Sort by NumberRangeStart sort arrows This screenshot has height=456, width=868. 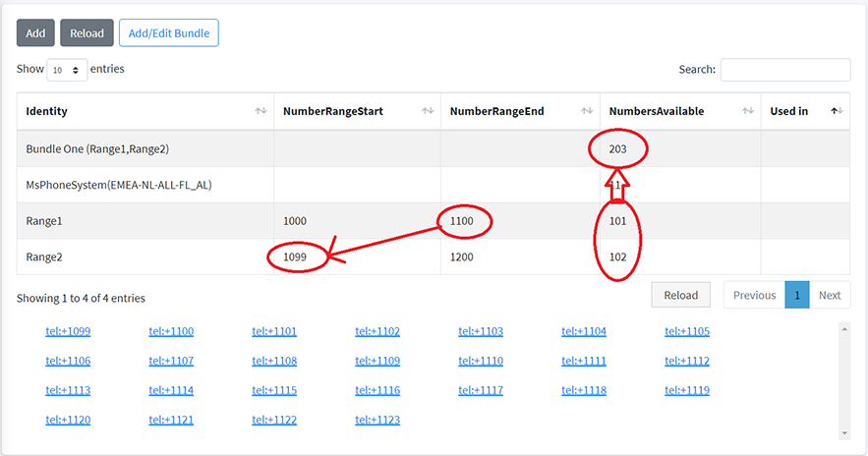coord(428,112)
